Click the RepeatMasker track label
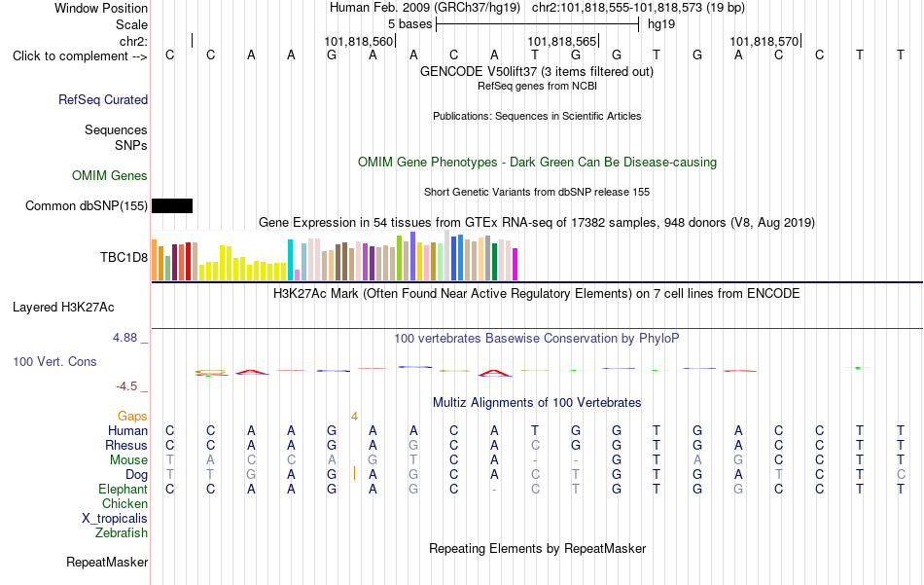This screenshot has width=924, height=585. click(x=107, y=562)
